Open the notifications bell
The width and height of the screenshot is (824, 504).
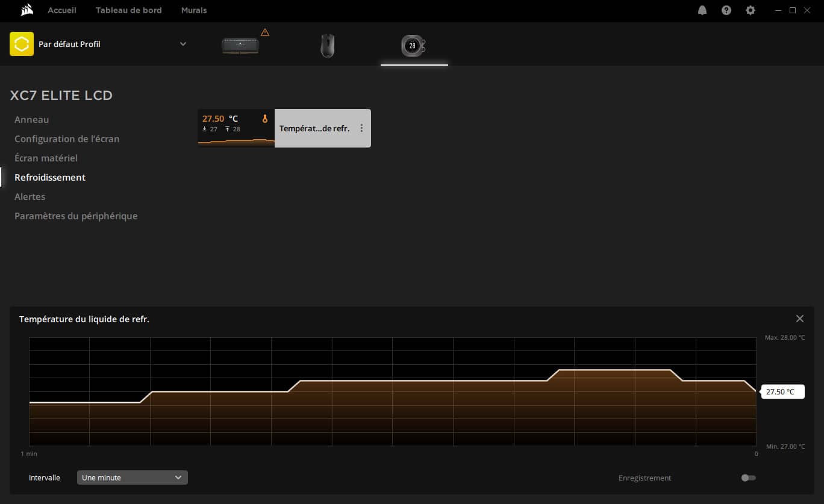pos(702,10)
